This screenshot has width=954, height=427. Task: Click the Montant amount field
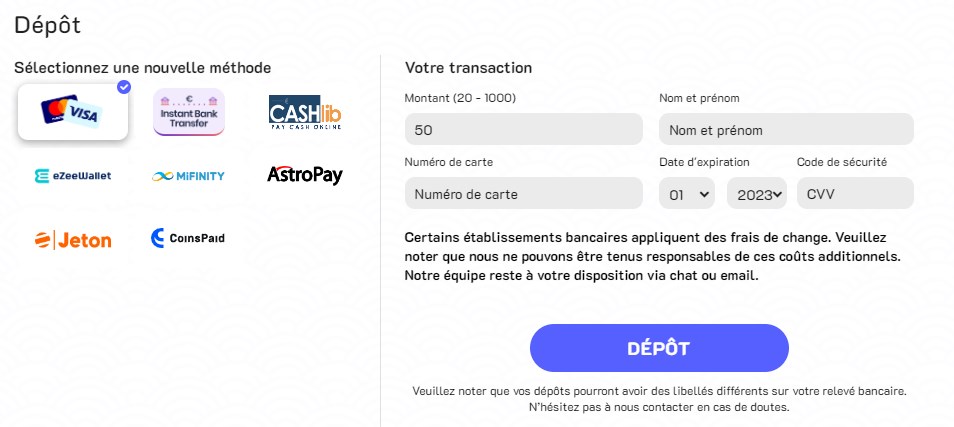pyautogui.click(x=523, y=130)
